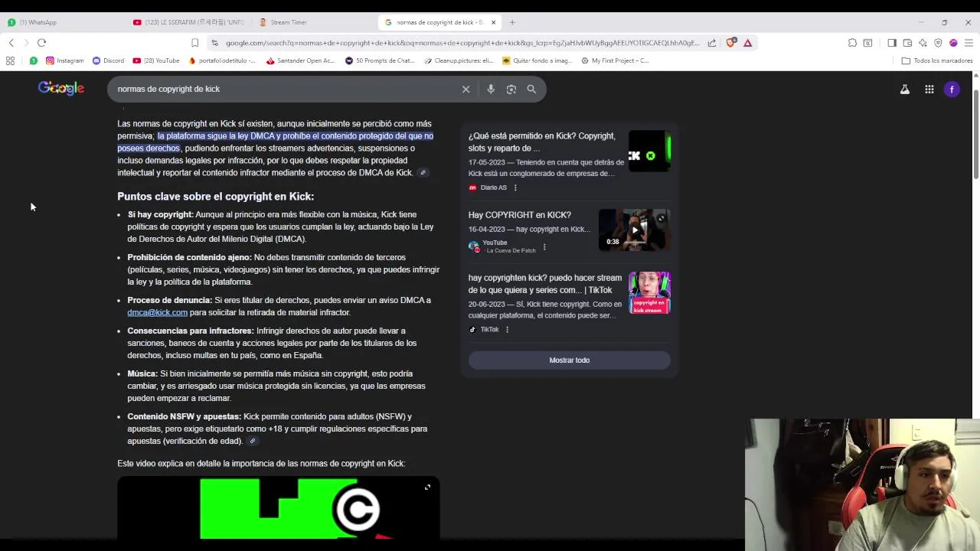980x551 pixels.
Task: Start voice search with the microphone icon
Action: pyautogui.click(x=491, y=89)
